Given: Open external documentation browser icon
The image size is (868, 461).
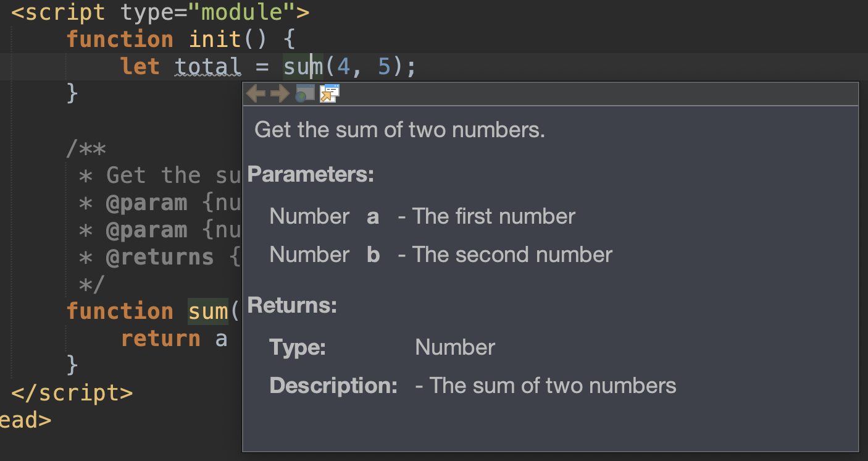Looking at the screenshot, I should point(305,94).
